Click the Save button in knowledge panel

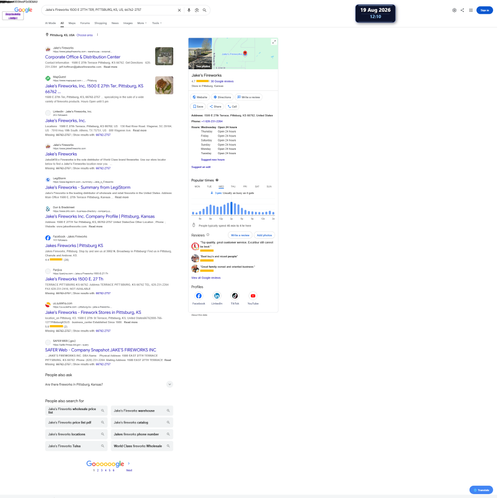pyautogui.click(x=198, y=106)
